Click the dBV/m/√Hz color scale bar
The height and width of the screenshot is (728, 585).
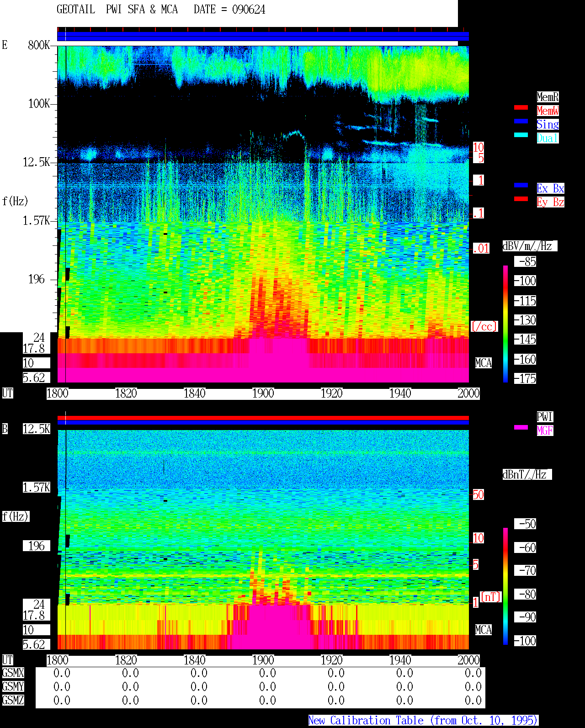505,324
